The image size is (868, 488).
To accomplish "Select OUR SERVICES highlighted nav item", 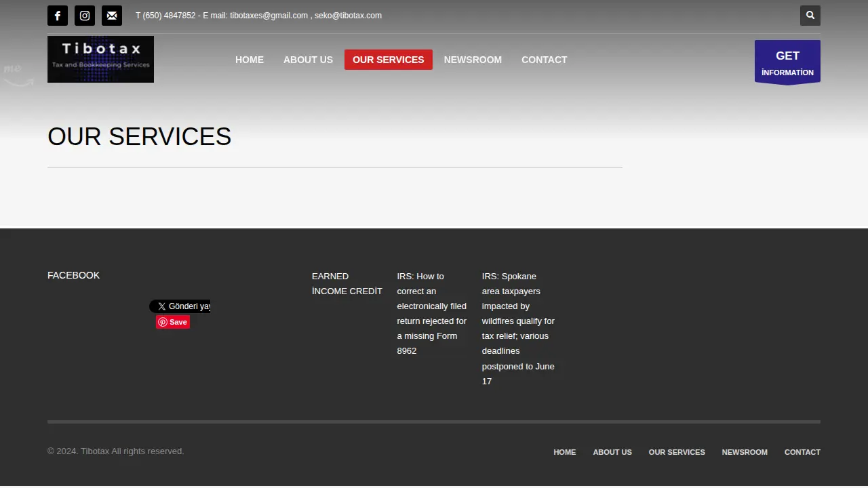I will (389, 60).
